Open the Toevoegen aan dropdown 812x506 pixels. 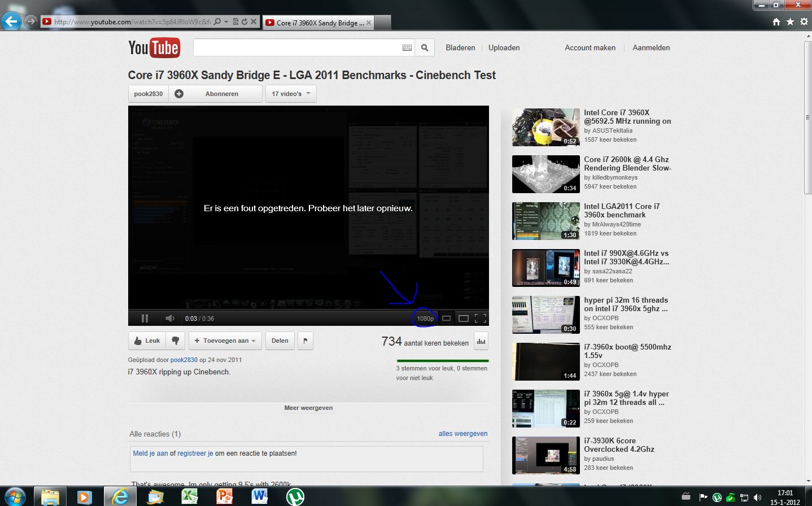[x=225, y=341]
